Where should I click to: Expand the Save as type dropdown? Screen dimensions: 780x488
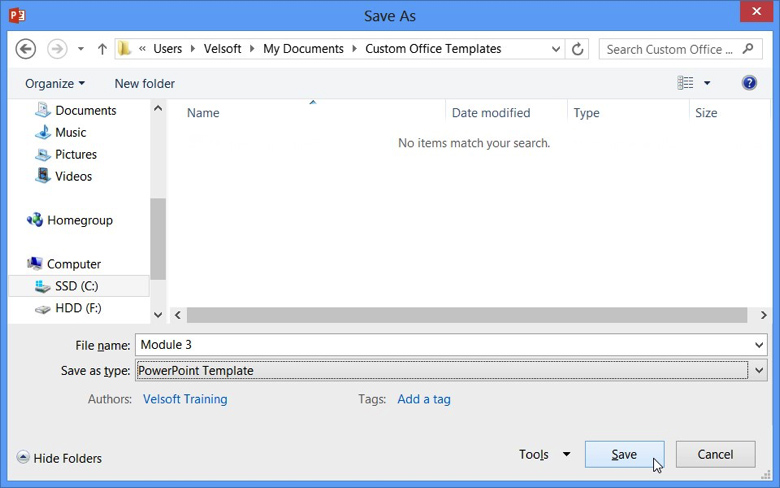tap(759, 370)
